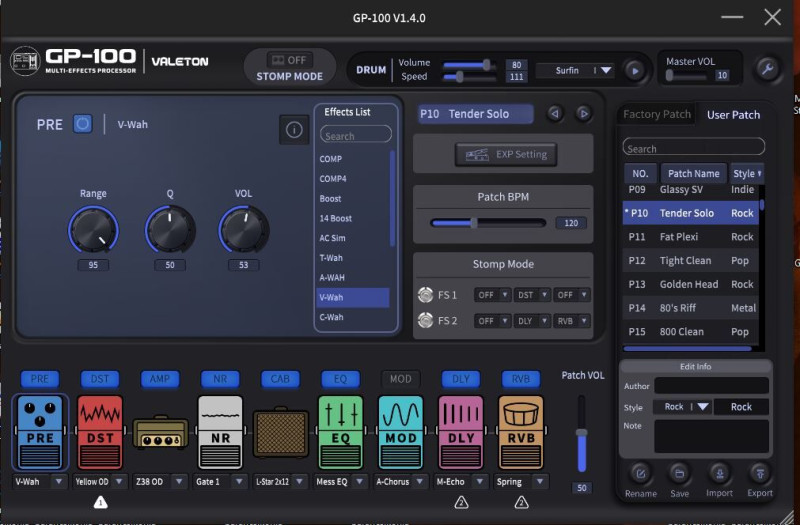Screen dimensions: 800x525
Task: Select the red DST pedal icon
Action: pos(99,432)
